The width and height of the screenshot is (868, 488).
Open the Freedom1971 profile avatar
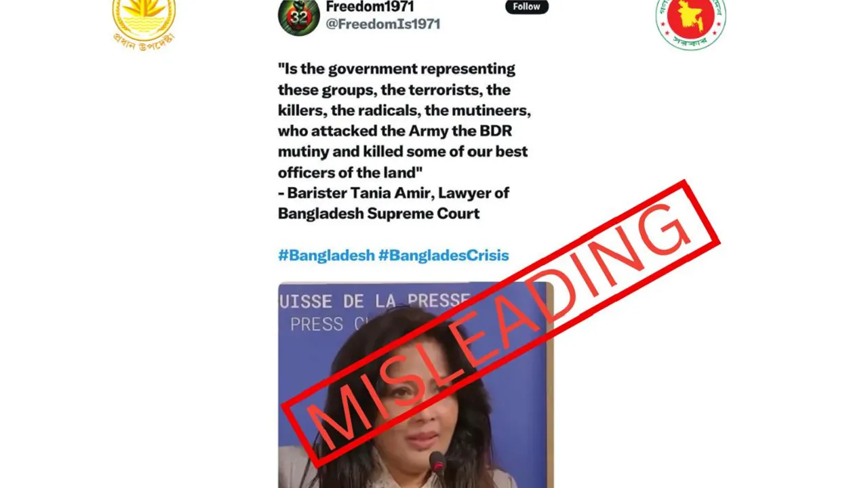click(299, 16)
